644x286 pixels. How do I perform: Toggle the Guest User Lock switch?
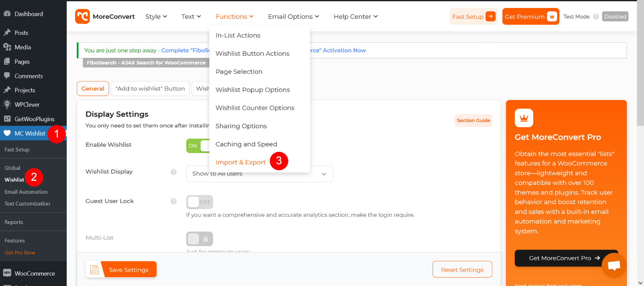200,202
